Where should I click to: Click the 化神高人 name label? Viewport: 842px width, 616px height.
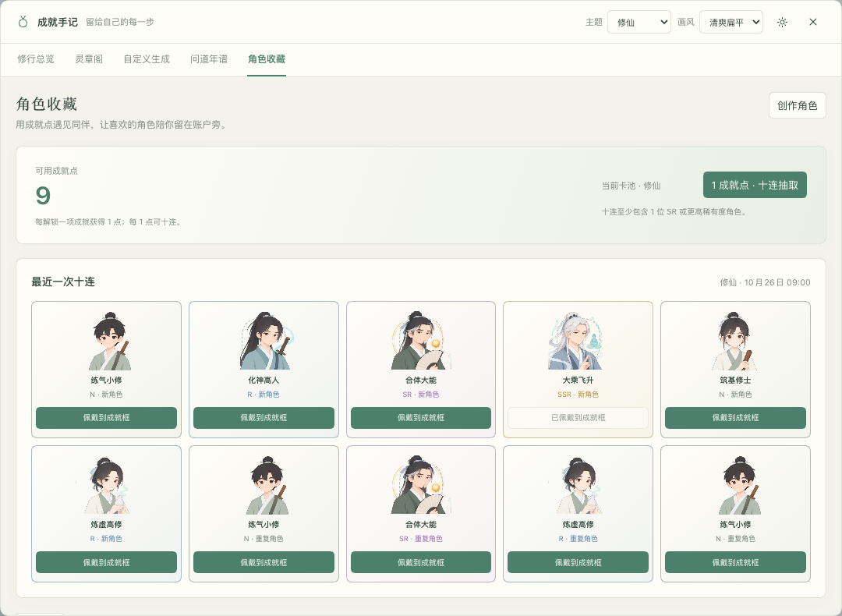(x=264, y=381)
